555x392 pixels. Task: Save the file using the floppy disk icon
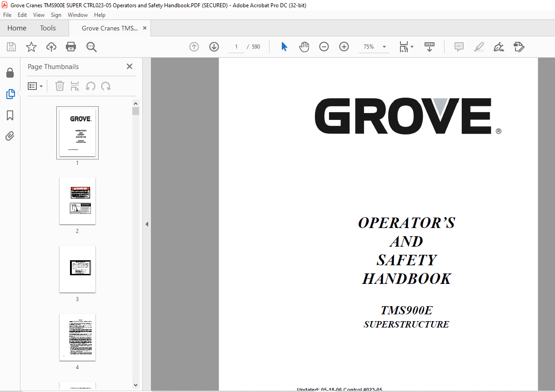click(11, 47)
